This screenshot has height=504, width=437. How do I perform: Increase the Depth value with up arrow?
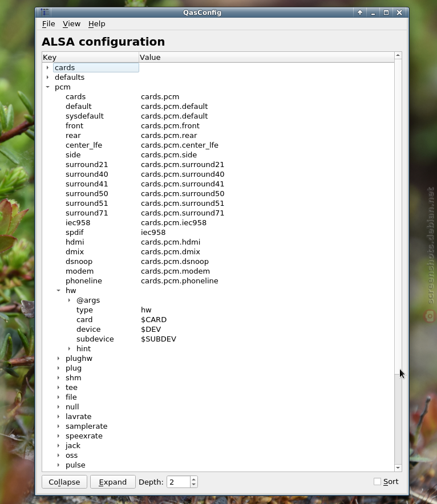pyautogui.click(x=193, y=479)
